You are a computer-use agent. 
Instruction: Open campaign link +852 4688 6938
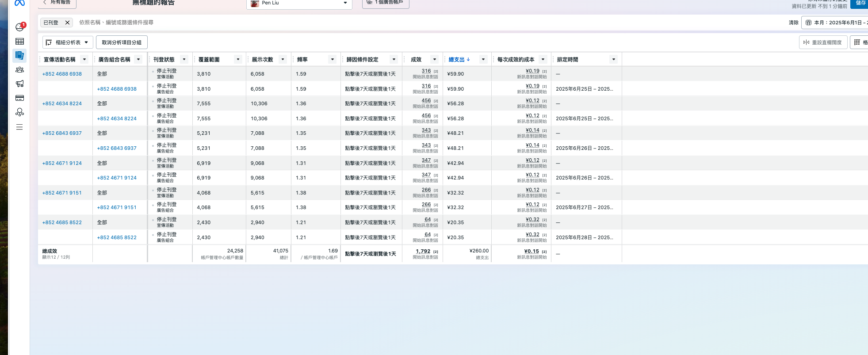tap(62, 74)
